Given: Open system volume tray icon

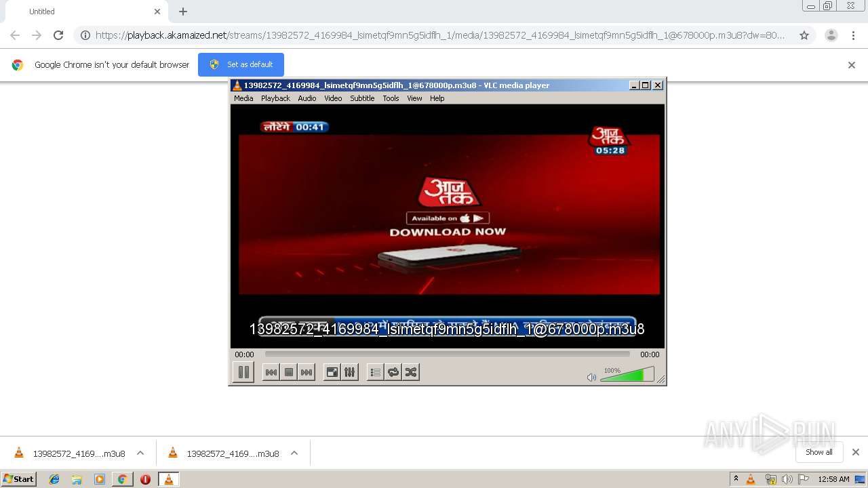Looking at the screenshot, I should coord(787,479).
